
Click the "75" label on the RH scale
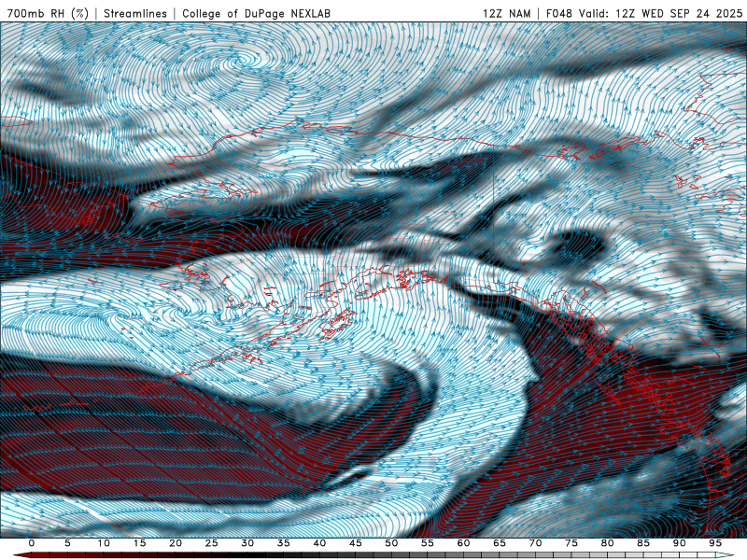pyautogui.click(x=571, y=543)
